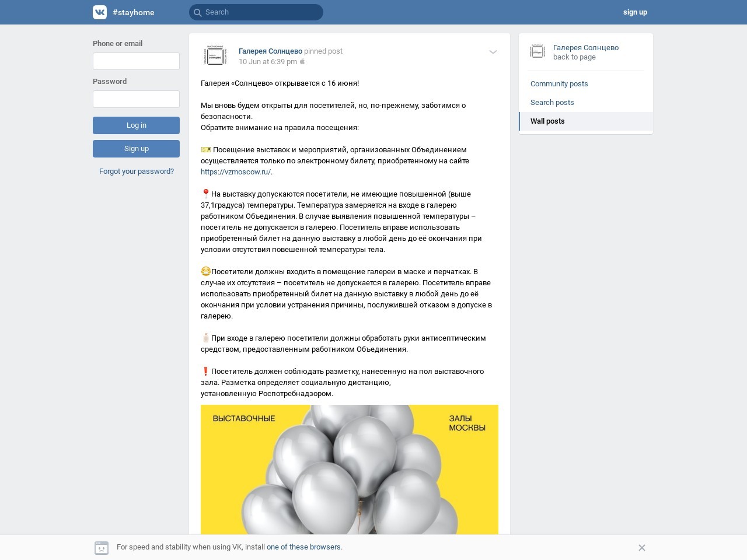Click the gallery avatar in right sidebar
The width and height of the screenshot is (747, 560).
coord(537,52)
